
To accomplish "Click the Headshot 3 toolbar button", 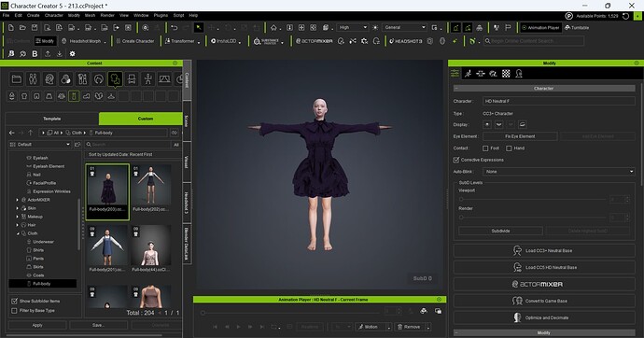I will (x=406, y=41).
